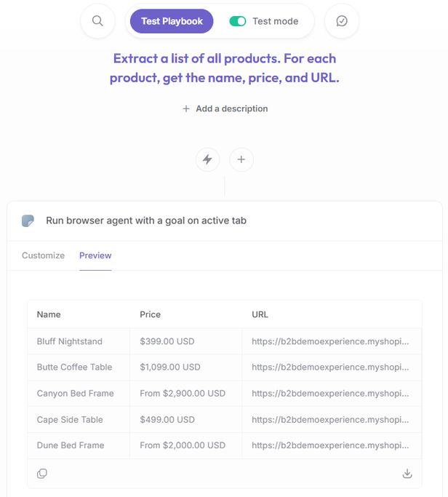Click Add a description
448x497 pixels.
click(x=225, y=108)
